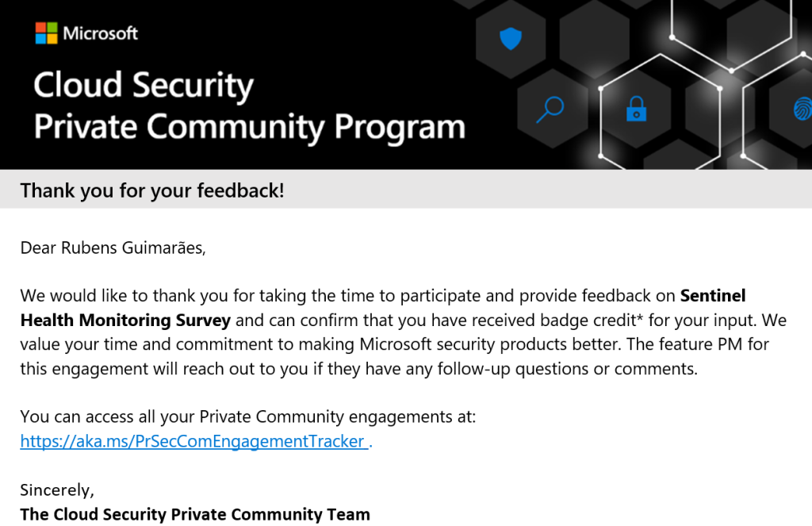Screen dimensions: 812x526
Task: Click the Microsoft four-color square logo
Action: coord(46,33)
